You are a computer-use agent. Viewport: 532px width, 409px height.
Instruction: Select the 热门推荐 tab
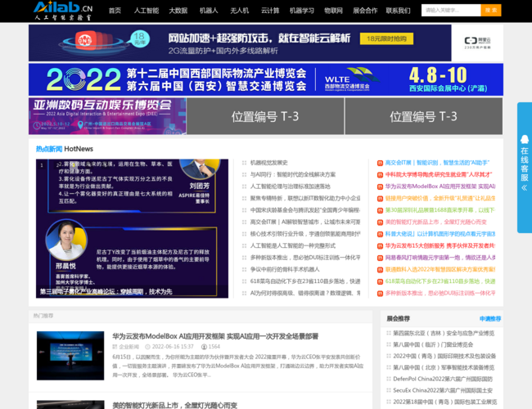[x=43, y=316]
